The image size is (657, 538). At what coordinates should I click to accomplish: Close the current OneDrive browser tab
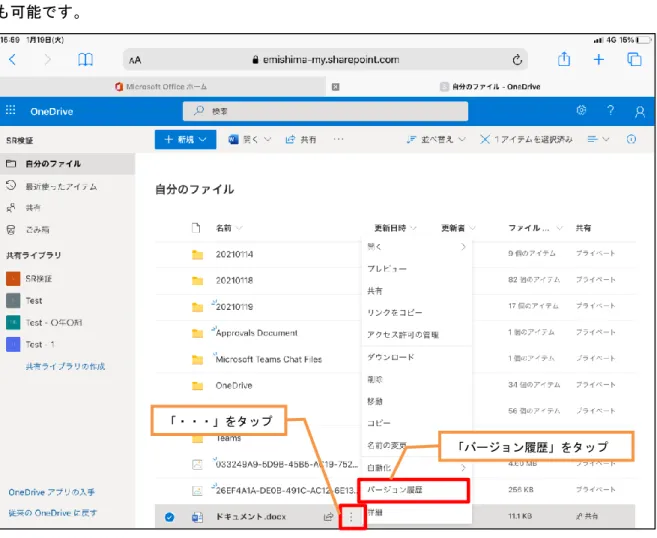[335, 87]
